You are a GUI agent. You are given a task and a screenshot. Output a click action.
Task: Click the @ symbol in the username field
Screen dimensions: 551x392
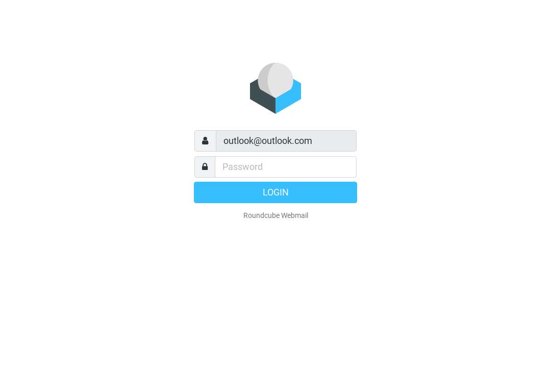[x=257, y=141]
